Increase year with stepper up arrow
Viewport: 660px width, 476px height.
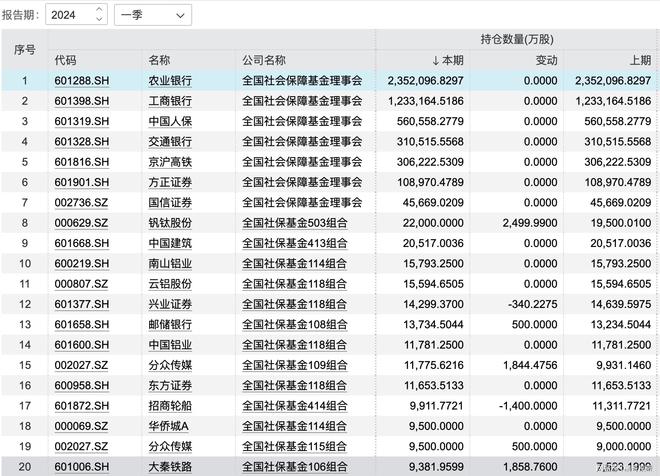[99, 9]
